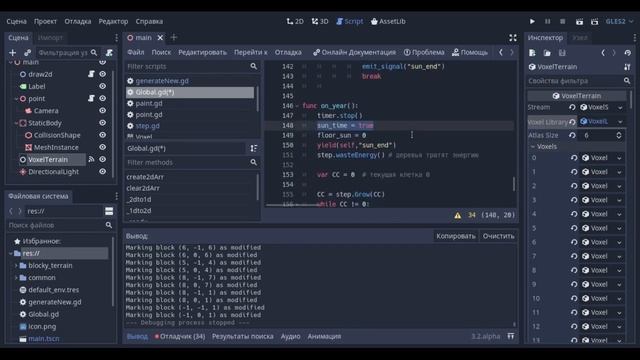Switch to 3D workspace
The height and width of the screenshot is (360, 640).
pyautogui.click(x=320, y=21)
